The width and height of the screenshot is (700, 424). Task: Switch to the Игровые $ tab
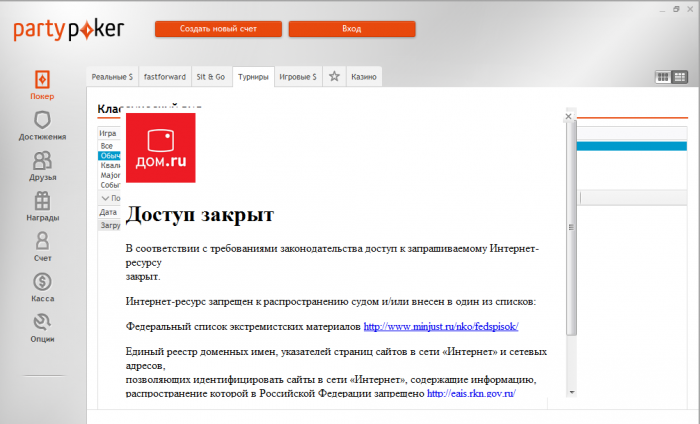[298, 77]
